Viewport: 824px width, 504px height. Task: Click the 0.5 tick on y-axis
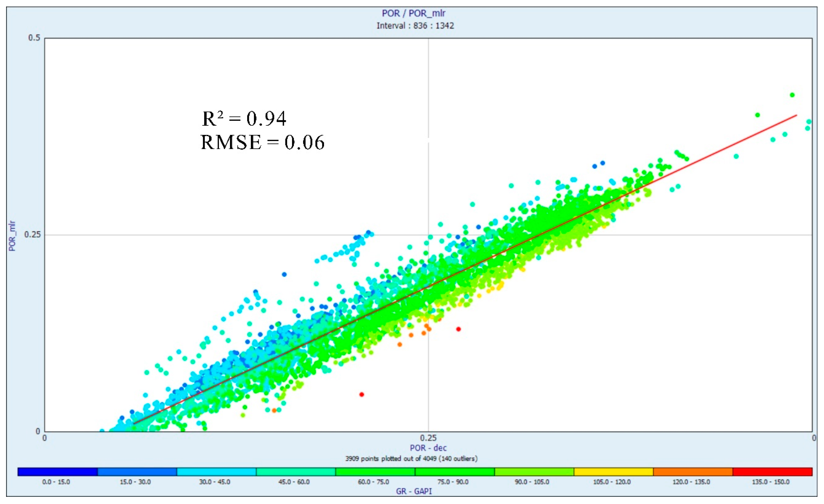point(34,38)
